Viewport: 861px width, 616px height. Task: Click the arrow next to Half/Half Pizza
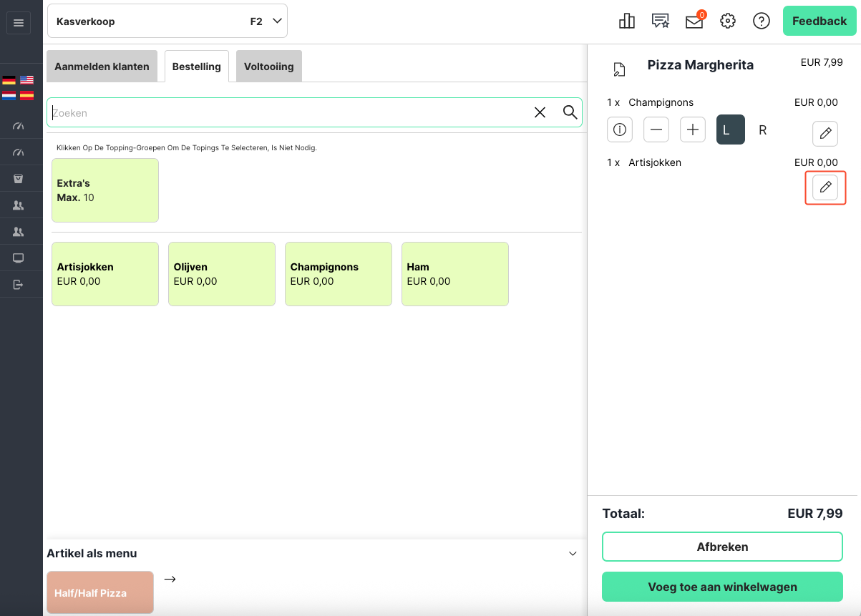[170, 579]
